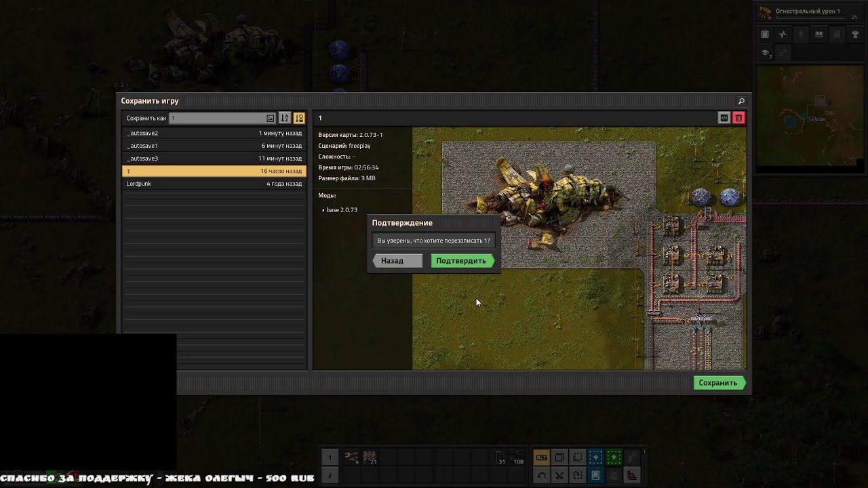The image size is (868, 488).
Task: Click the selection marquee tool icon
Action: click(x=578, y=457)
